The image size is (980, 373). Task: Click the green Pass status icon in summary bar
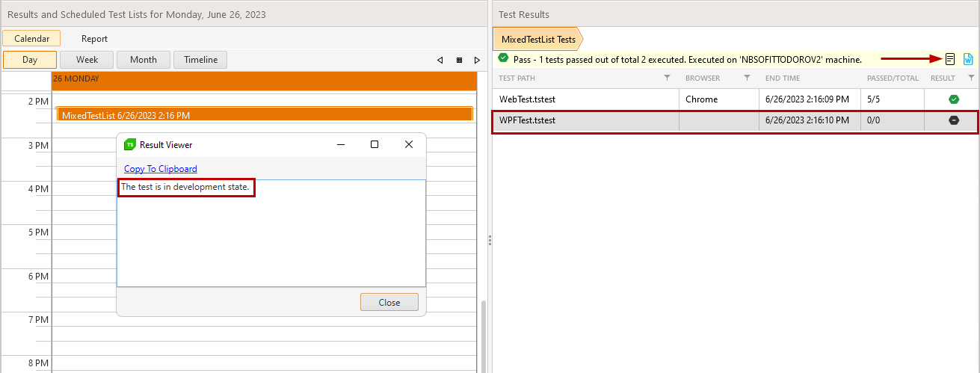pyautogui.click(x=504, y=58)
